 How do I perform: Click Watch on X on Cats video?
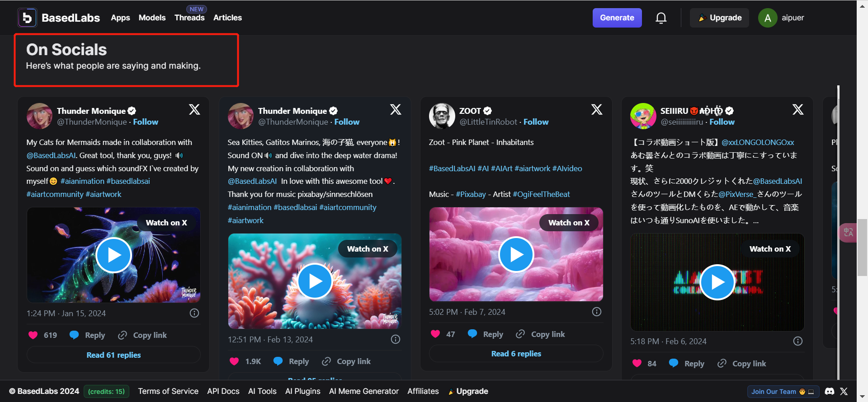(x=166, y=223)
